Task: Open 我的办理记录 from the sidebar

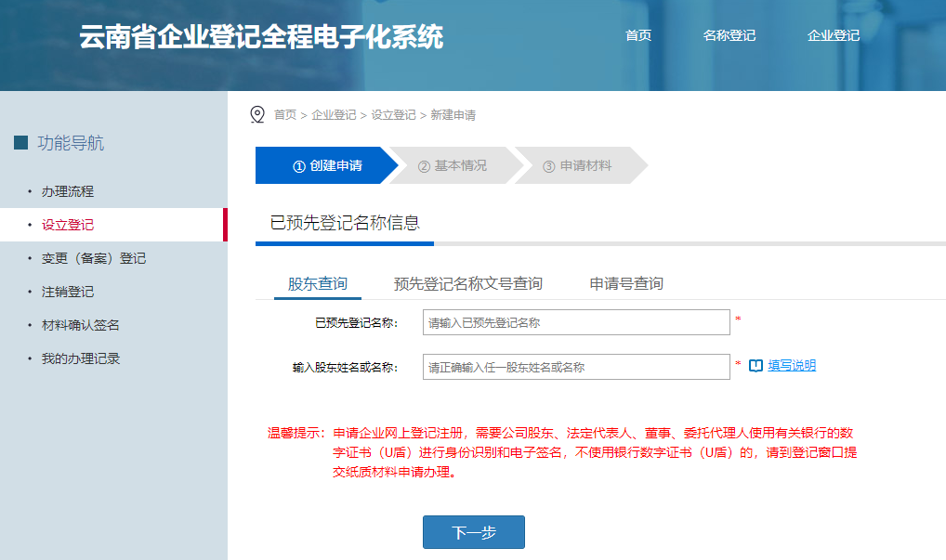Action: click(79, 358)
